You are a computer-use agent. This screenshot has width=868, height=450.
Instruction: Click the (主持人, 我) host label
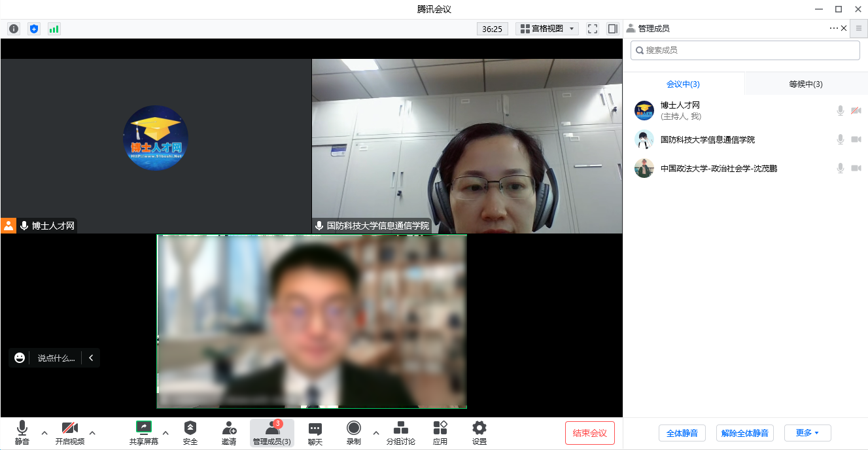click(x=681, y=116)
